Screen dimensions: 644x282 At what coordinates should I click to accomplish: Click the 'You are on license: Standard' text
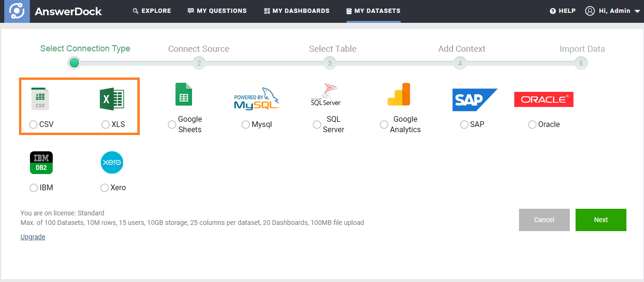tap(62, 213)
